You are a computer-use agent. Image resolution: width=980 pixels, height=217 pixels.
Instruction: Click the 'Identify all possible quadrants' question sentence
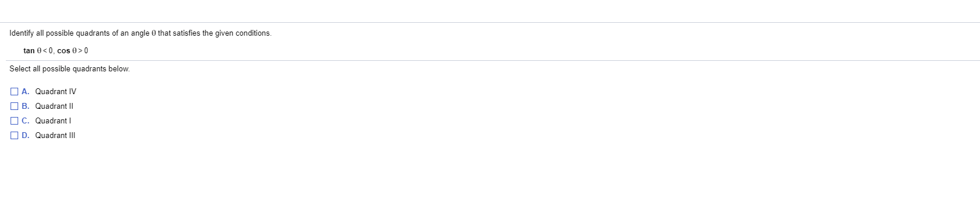click(x=141, y=33)
